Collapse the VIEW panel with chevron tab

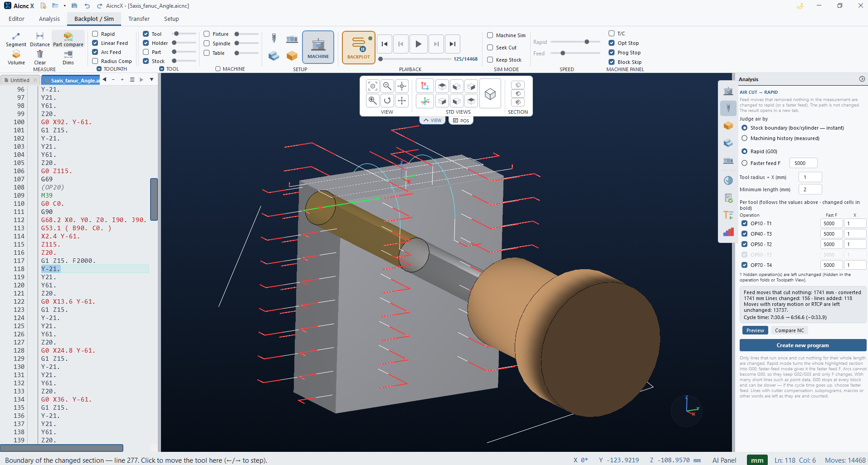pos(432,121)
